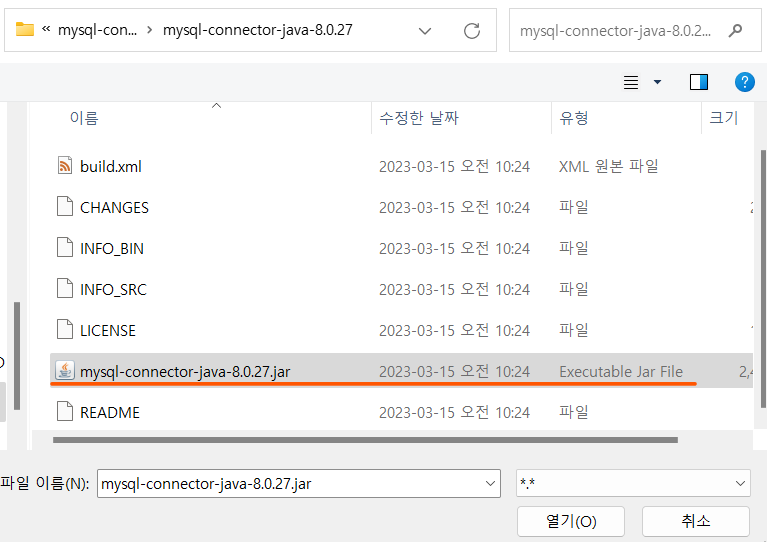Click the 취소 button
This screenshot has height=542, width=767.
(696, 521)
